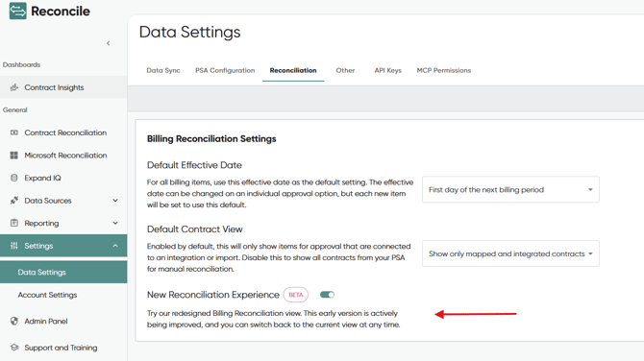Open the MCP Permissions tab

[444, 70]
